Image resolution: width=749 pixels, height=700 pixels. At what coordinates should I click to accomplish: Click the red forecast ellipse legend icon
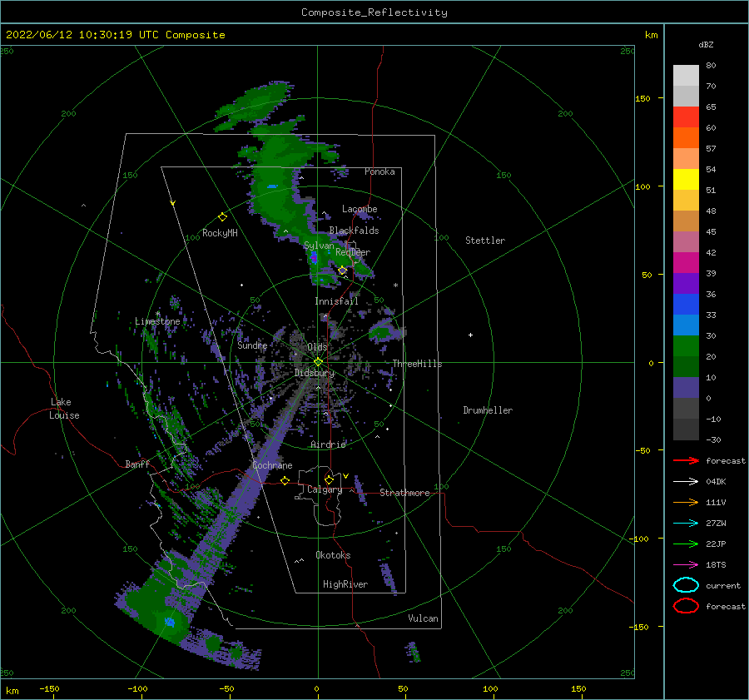click(x=686, y=606)
